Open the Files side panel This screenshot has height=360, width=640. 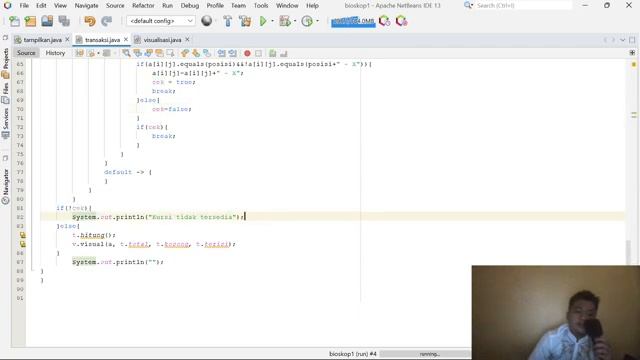[x=5, y=93]
